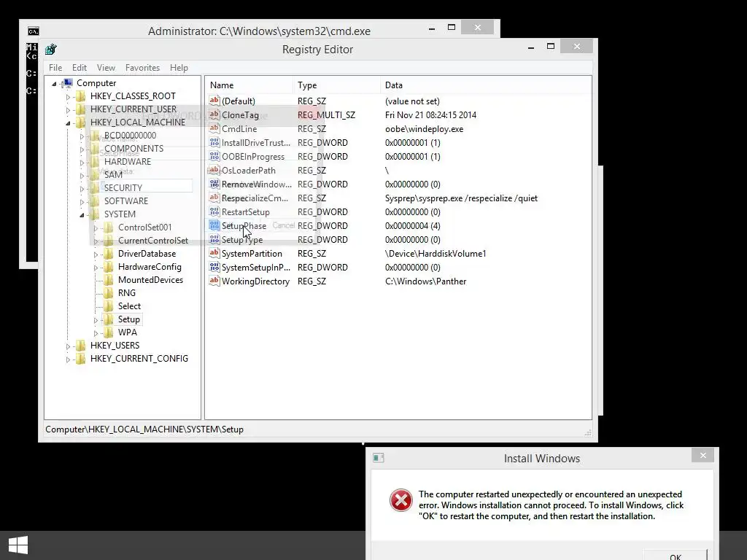Viewport: 747px width, 560px height.
Task: Expand the HKEY_CLASSES_ROOT node arrow
Action: point(68,97)
